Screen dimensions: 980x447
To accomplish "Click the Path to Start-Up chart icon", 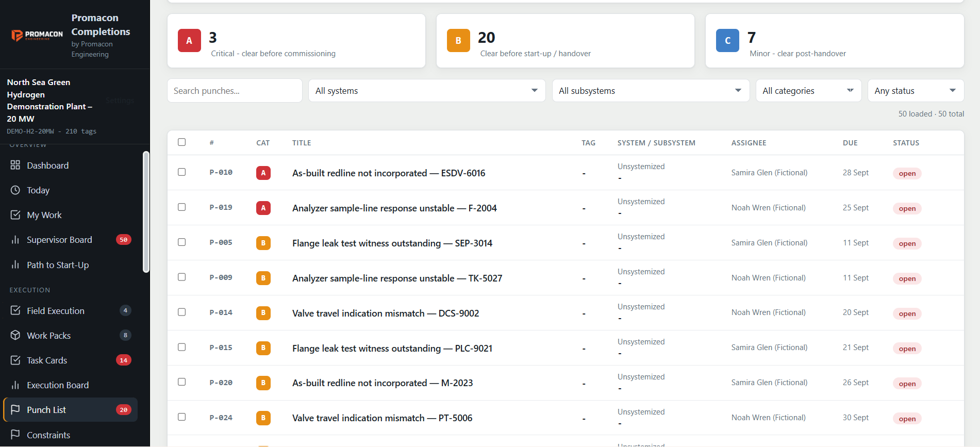I will pos(15,265).
